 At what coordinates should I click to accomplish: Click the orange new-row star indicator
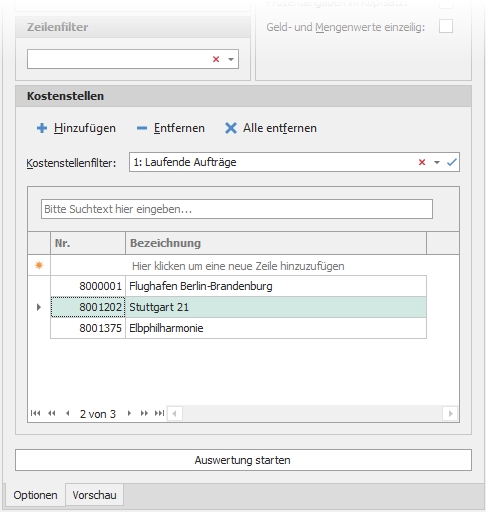39,265
